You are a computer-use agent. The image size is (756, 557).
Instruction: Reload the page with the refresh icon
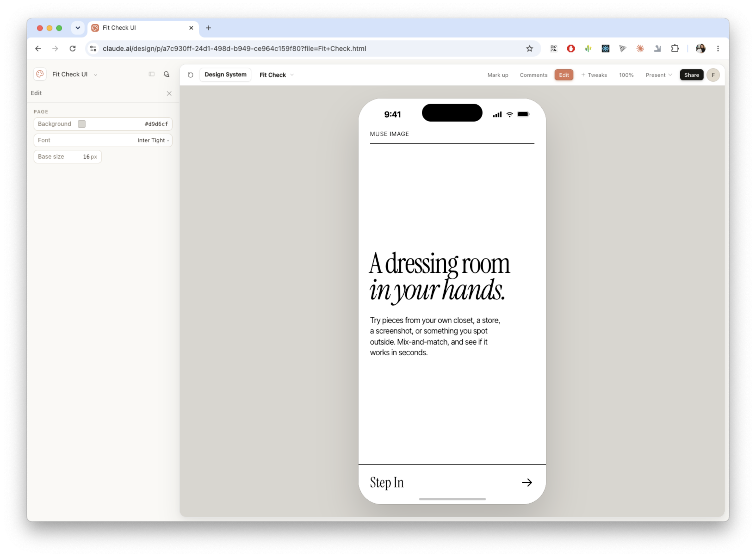[x=73, y=49]
